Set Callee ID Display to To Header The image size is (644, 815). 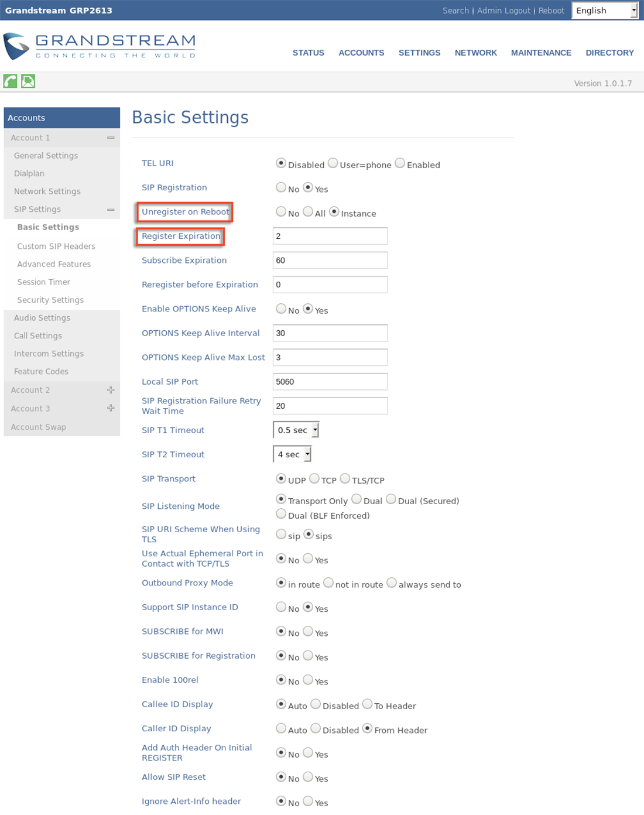coord(367,704)
